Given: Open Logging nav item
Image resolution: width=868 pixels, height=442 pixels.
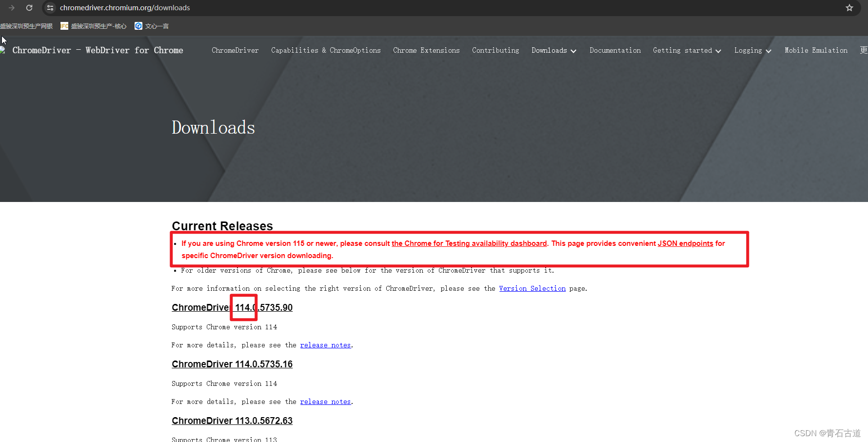Looking at the screenshot, I should click(x=748, y=50).
